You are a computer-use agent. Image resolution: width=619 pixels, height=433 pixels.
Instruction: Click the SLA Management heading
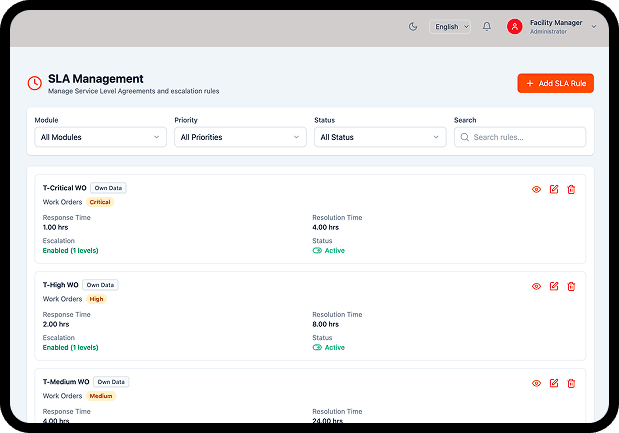pos(96,79)
